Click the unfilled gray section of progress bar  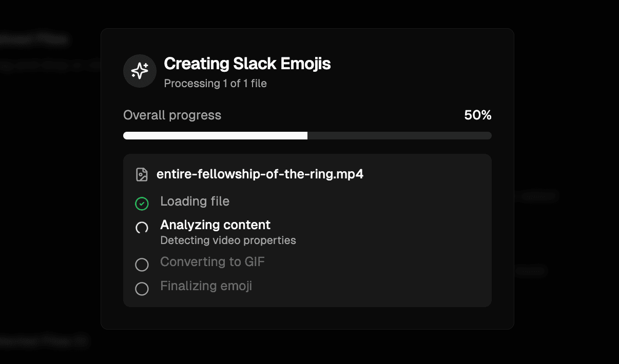(x=399, y=136)
